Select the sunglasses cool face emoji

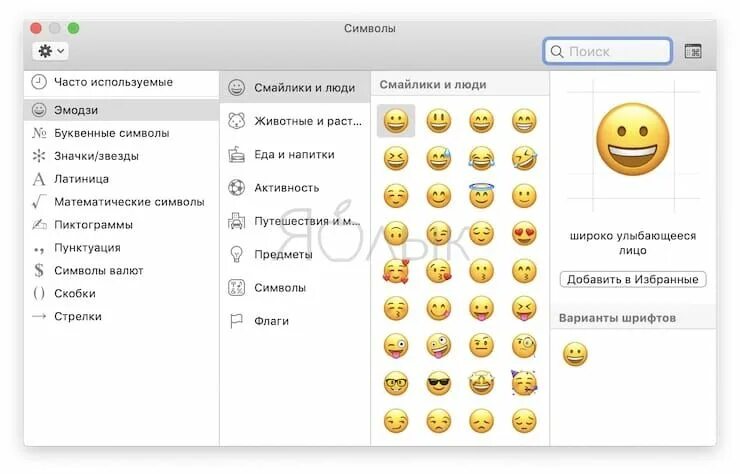438,383
